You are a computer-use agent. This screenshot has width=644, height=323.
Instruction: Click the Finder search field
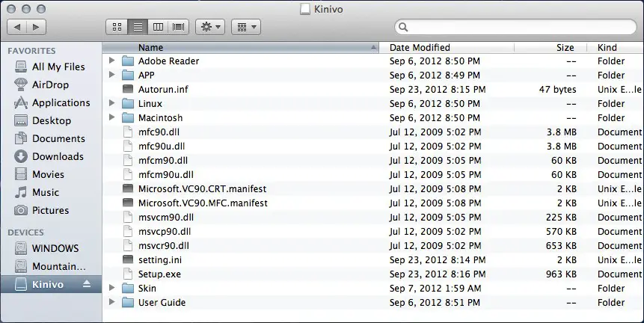pyautogui.click(x=515, y=27)
